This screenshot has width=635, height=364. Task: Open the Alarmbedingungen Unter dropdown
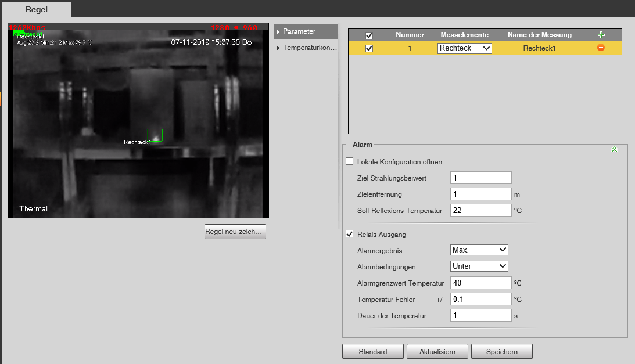(x=479, y=266)
